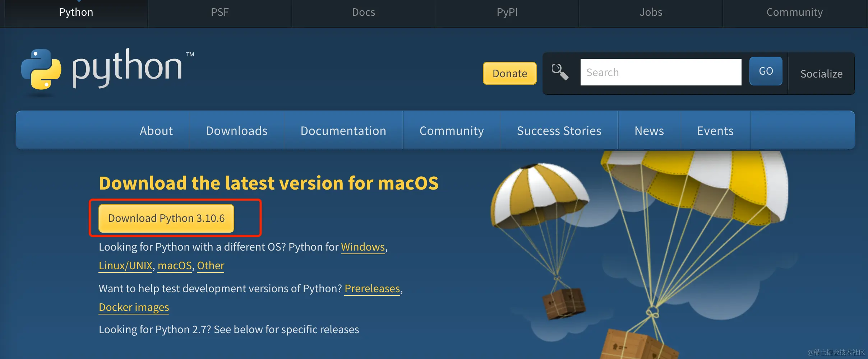The image size is (868, 359).
Task: Open the Python top-bar tab
Action: [76, 13]
